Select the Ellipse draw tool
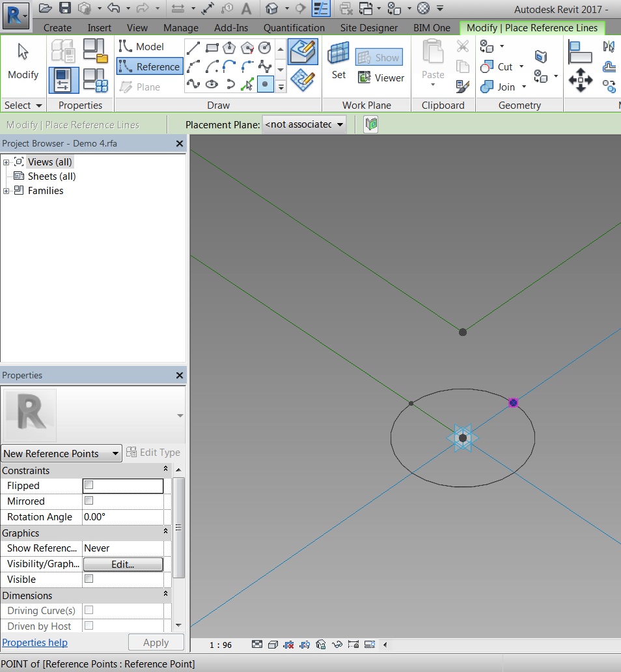 212,83
